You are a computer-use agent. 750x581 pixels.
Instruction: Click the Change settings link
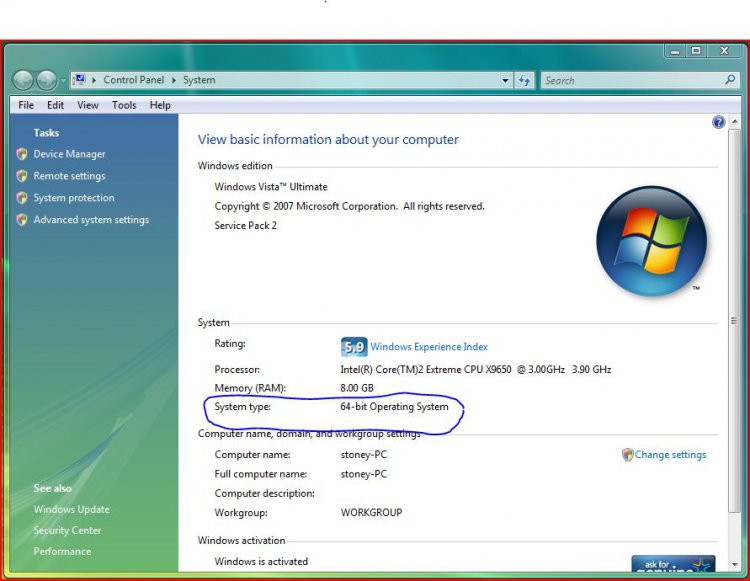(x=671, y=455)
